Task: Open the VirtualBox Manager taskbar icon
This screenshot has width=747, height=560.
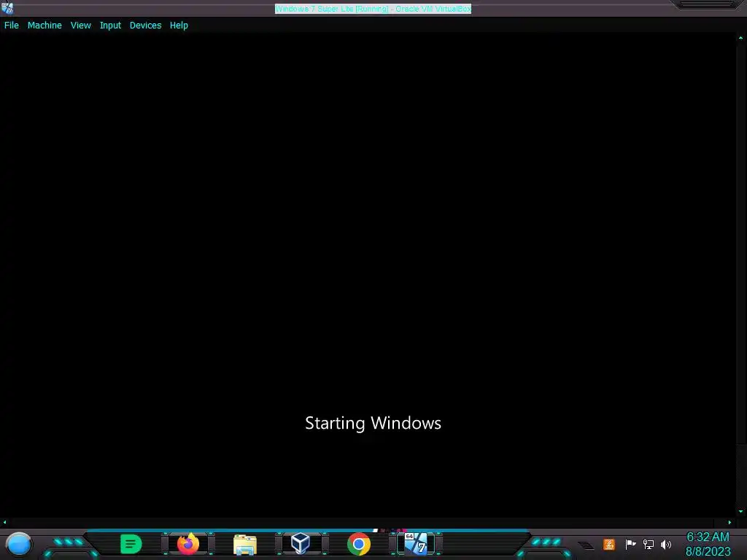Action: 301,543
